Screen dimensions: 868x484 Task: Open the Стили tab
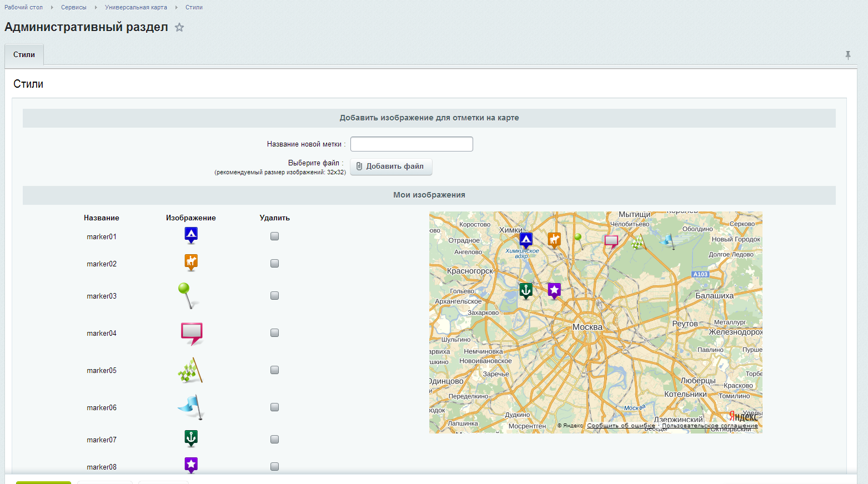tap(24, 54)
